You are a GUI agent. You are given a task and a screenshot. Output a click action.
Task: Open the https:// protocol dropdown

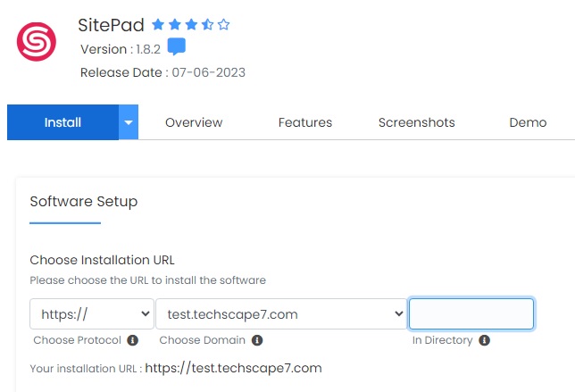point(92,314)
